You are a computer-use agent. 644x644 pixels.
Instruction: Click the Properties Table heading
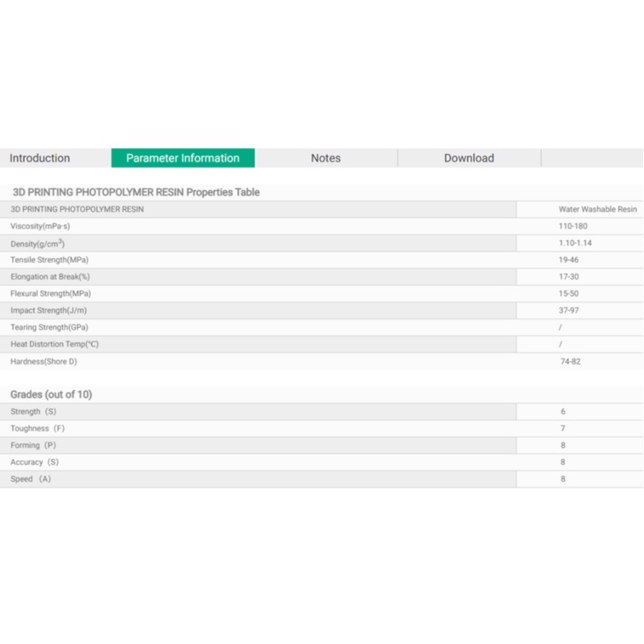click(137, 192)
